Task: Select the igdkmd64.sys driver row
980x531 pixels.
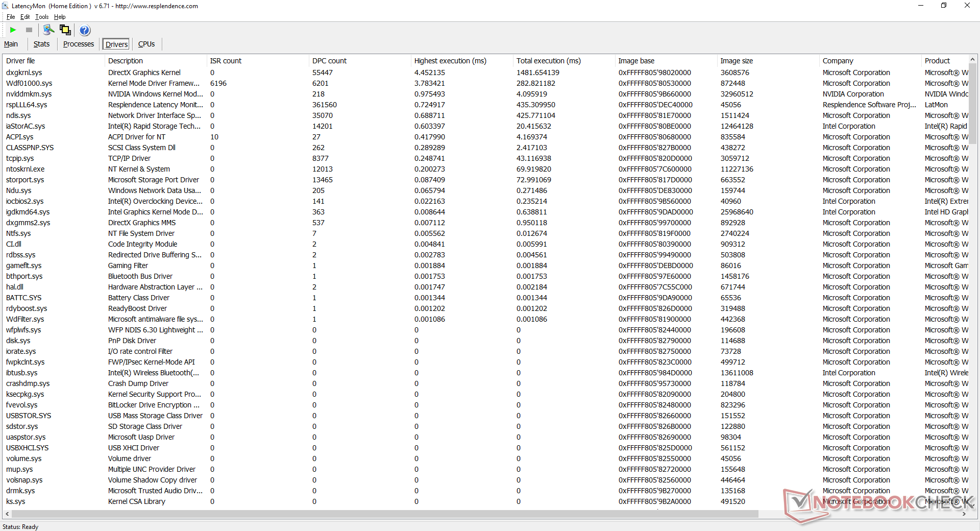Action: click(x=485, y=212)
